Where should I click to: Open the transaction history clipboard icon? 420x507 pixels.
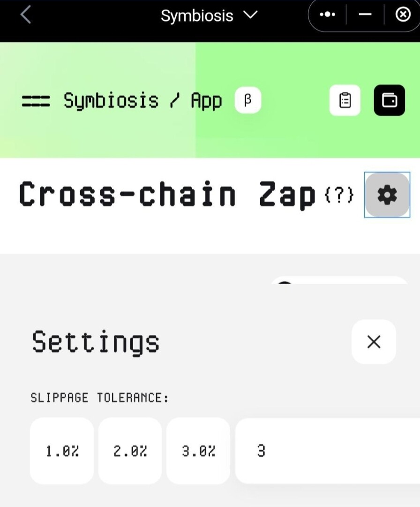[x=345, y=100]
